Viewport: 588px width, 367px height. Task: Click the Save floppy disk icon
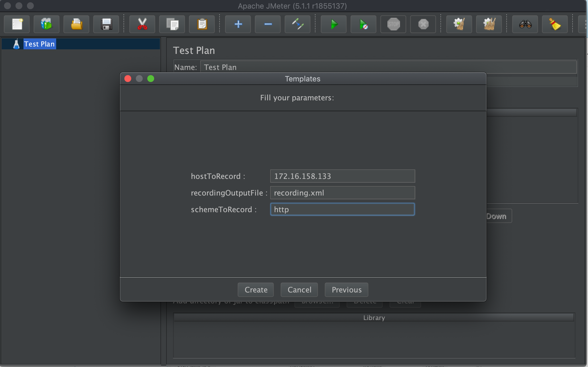[x=106, y=24]
